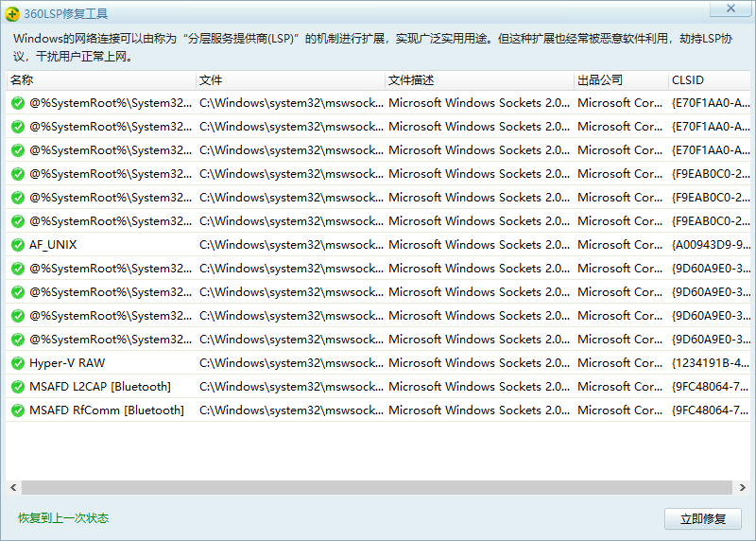Viewport: 756px width, 541px height.
Task: Click file path cell in Hyper-V RAW row
Action: (291, 363)
